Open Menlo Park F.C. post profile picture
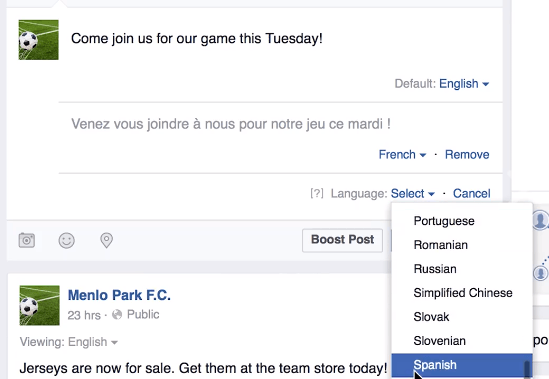The image size is (549, 379). (40, 305)
